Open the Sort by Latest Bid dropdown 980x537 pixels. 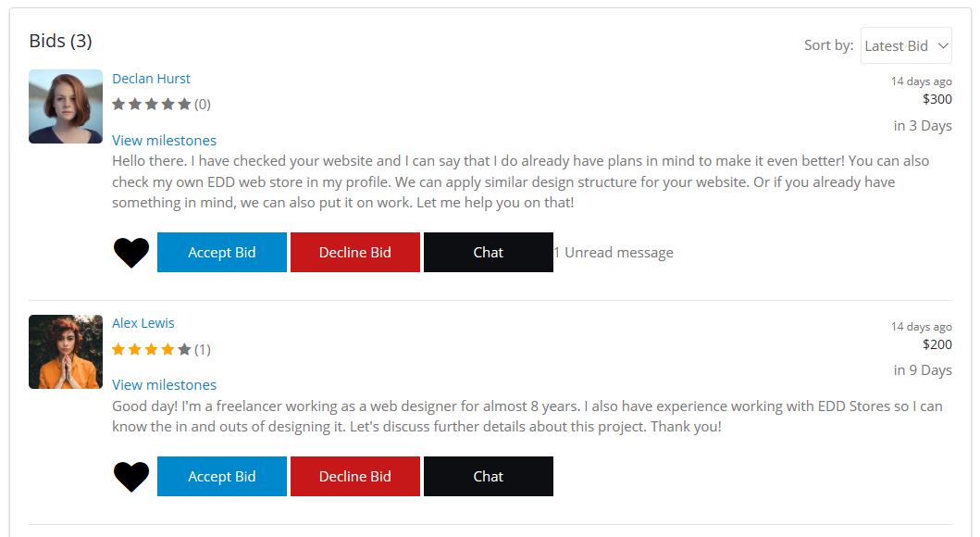(906, 45)
